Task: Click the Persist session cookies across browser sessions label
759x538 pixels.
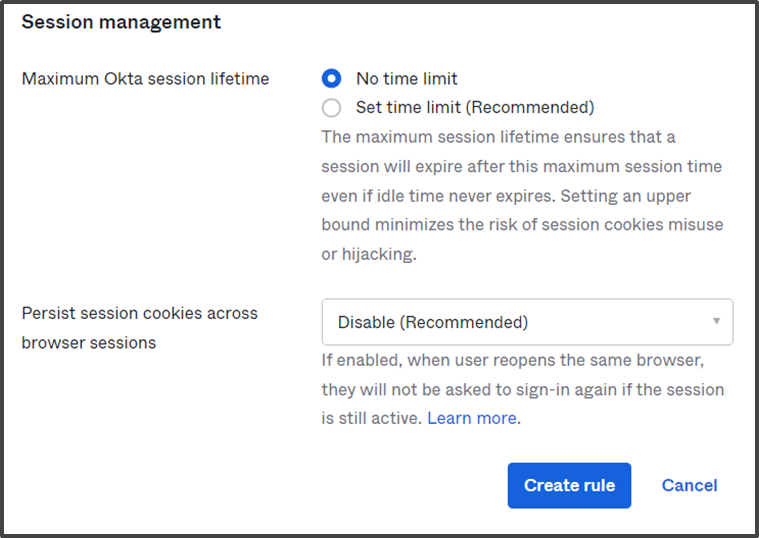Action: 139,328
